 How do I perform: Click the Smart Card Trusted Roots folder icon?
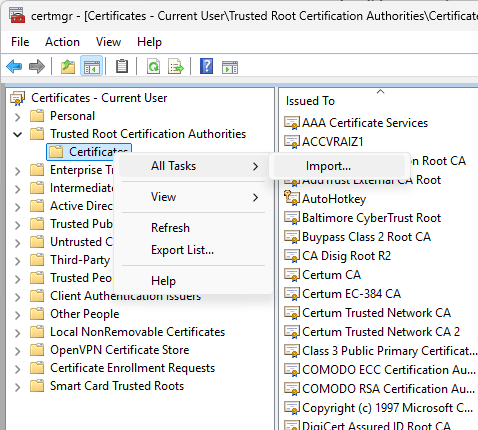(x=37, y=386)
